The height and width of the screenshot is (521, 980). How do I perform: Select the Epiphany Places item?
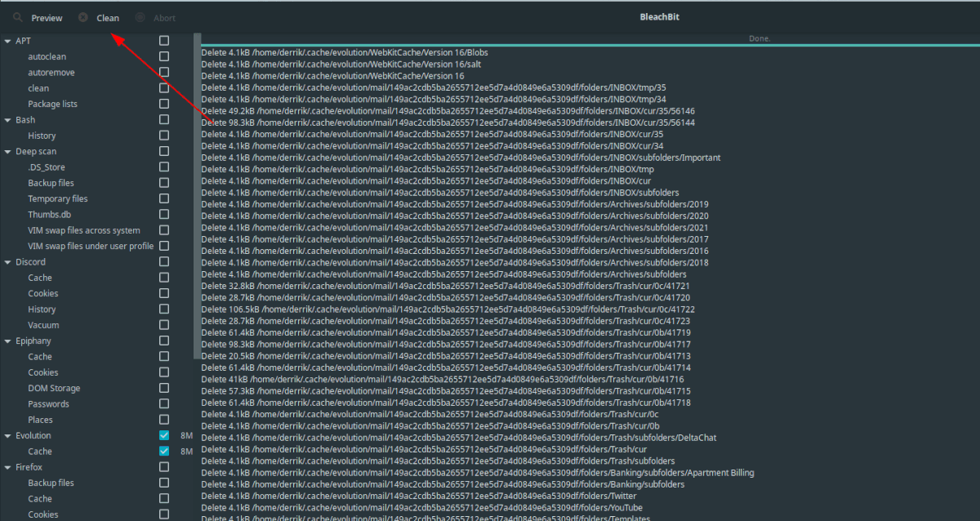click(x=40, y=420)
